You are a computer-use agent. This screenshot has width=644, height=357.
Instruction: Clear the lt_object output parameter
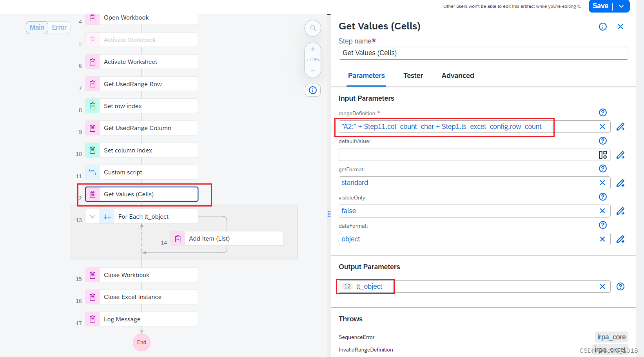point(602,286)
